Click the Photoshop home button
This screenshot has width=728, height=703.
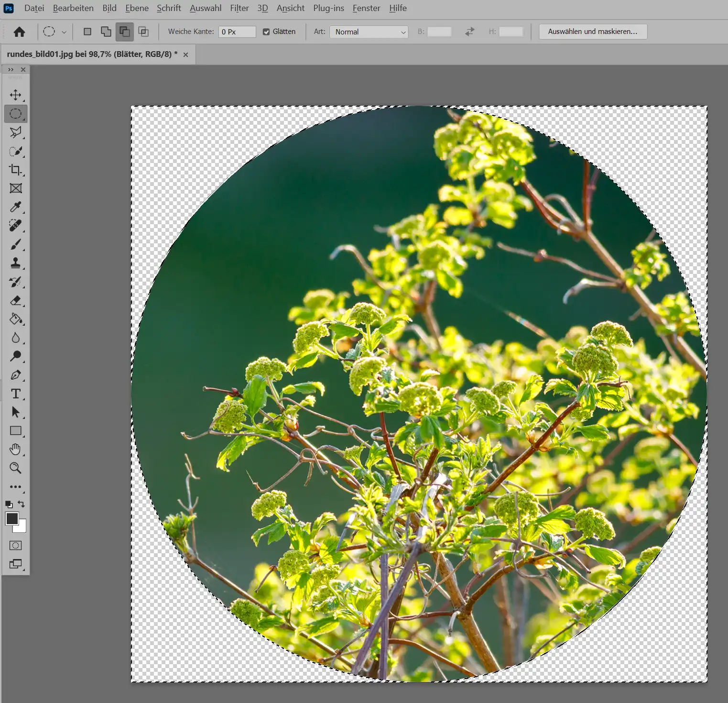pos(19,32)
